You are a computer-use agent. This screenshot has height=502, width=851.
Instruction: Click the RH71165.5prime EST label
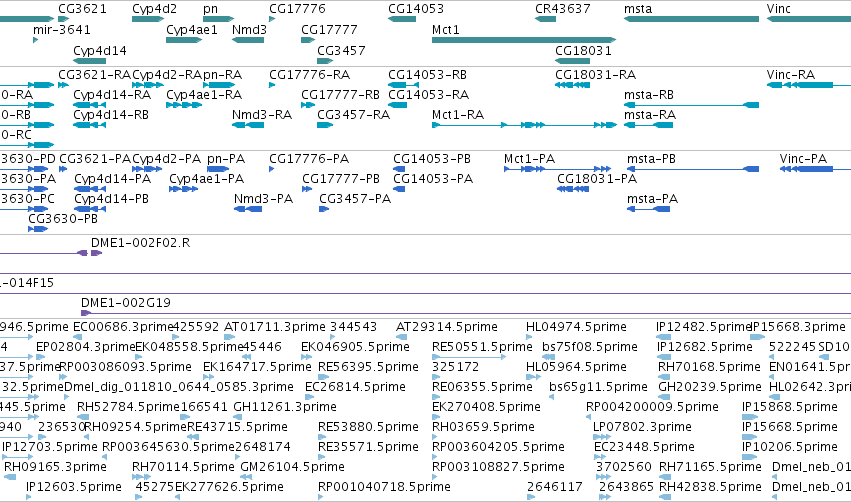[710, 467]
